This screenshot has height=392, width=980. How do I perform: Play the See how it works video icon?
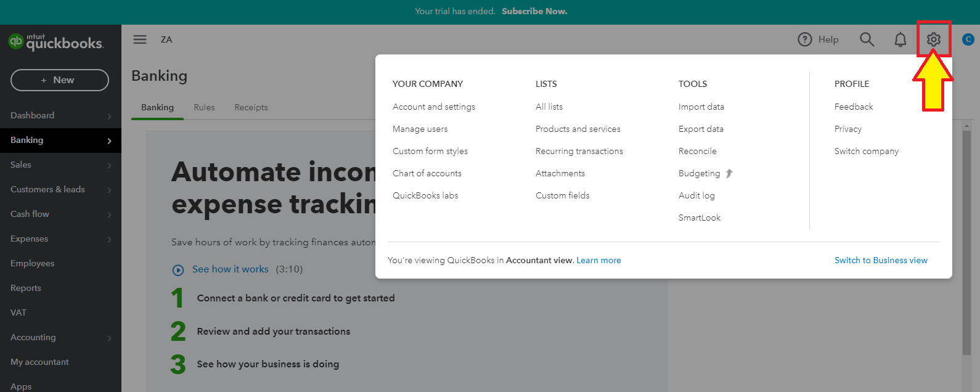click(178, 270)
